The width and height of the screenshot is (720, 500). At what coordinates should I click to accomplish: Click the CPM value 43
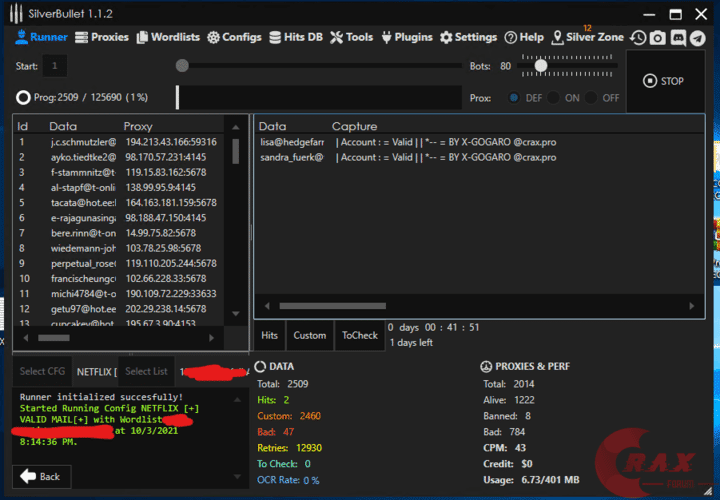point(520,448)
